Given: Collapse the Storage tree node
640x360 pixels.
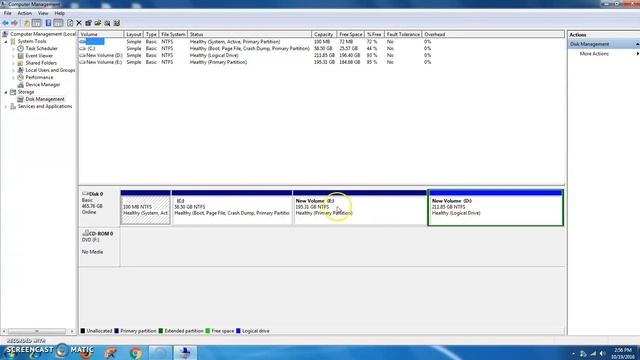Looking at the screenshot, I should [x=6, y=92].
